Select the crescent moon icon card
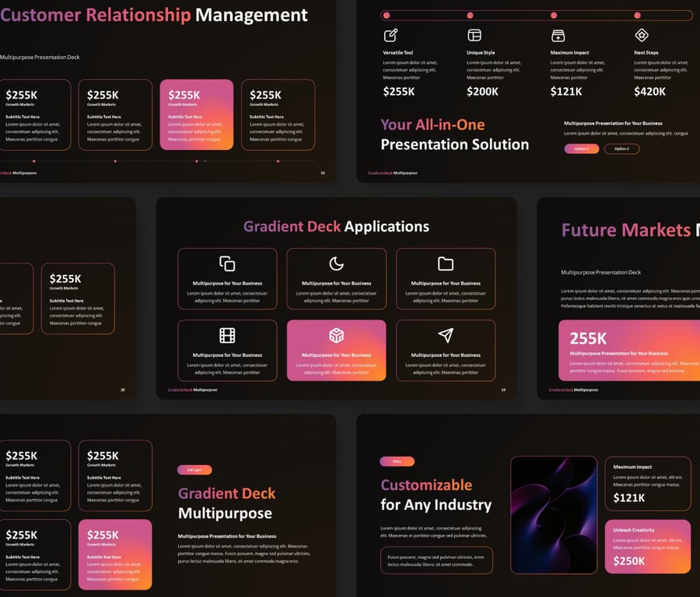 [x=336, y=264]
